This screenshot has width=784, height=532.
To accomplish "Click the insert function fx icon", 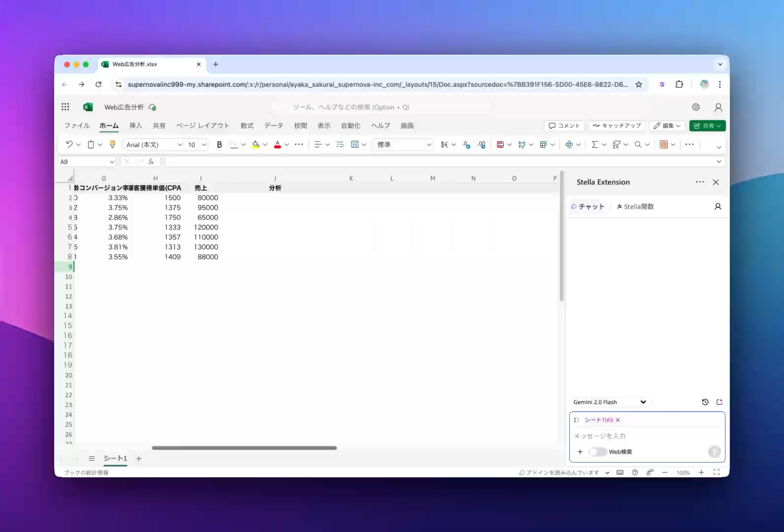I will click(151, 162).
